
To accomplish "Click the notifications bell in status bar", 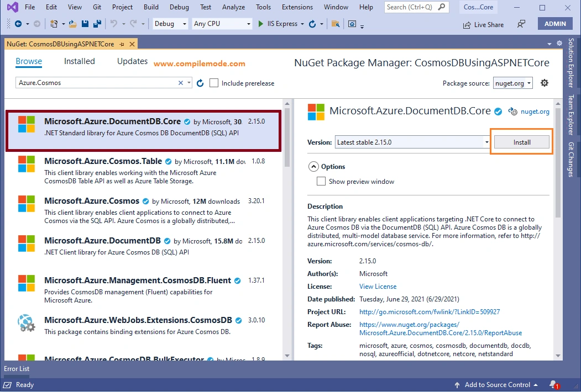I will tap(554, 385).
